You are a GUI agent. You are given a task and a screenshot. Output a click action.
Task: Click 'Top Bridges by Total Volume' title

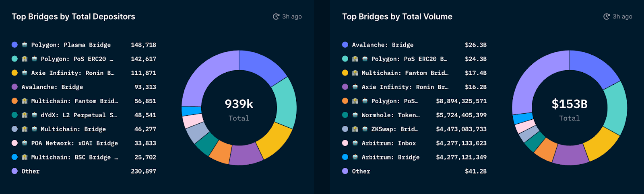397,16
